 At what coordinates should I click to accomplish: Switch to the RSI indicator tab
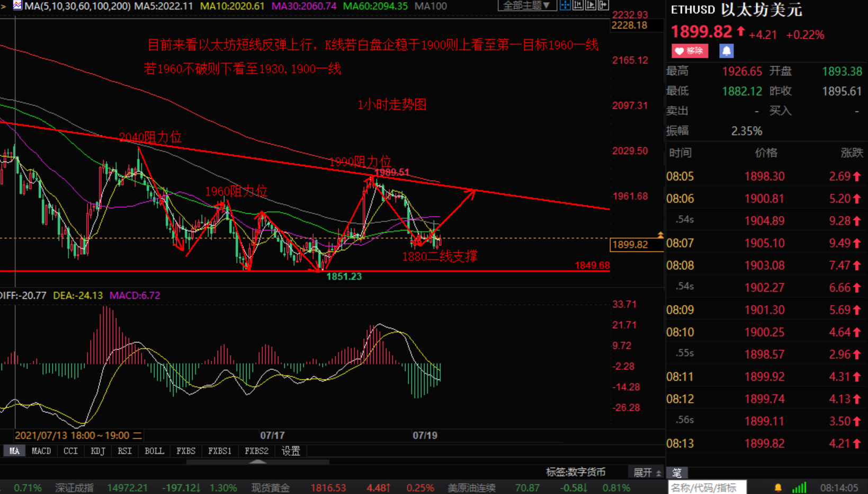[x=125, y=451]
